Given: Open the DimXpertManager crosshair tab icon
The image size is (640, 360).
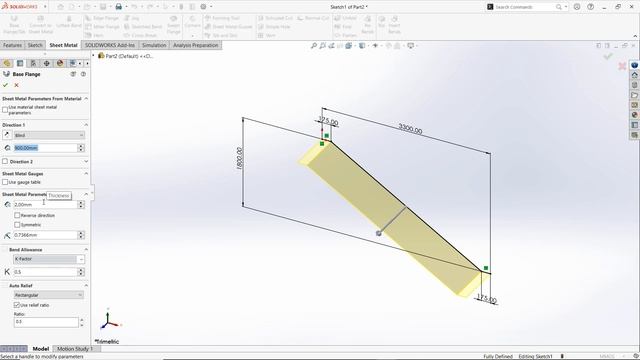Looking at the screenshot, I should [x=47, y=63].
